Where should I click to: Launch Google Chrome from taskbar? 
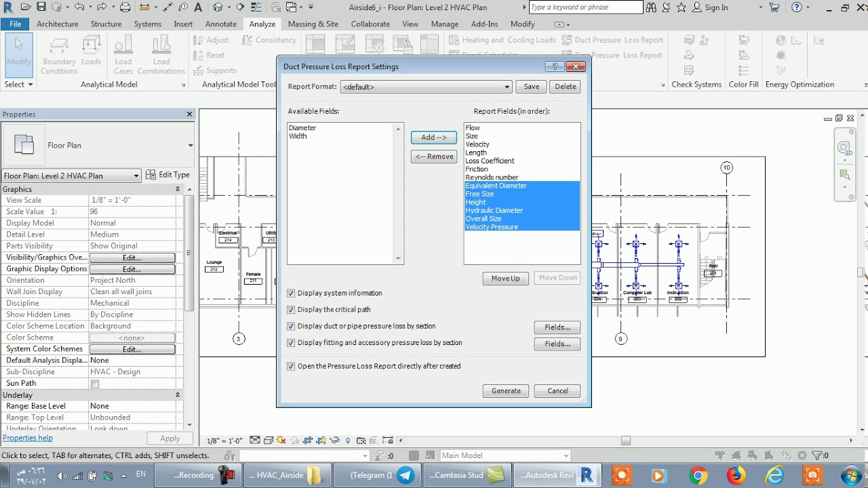click(x=698, y=475)
